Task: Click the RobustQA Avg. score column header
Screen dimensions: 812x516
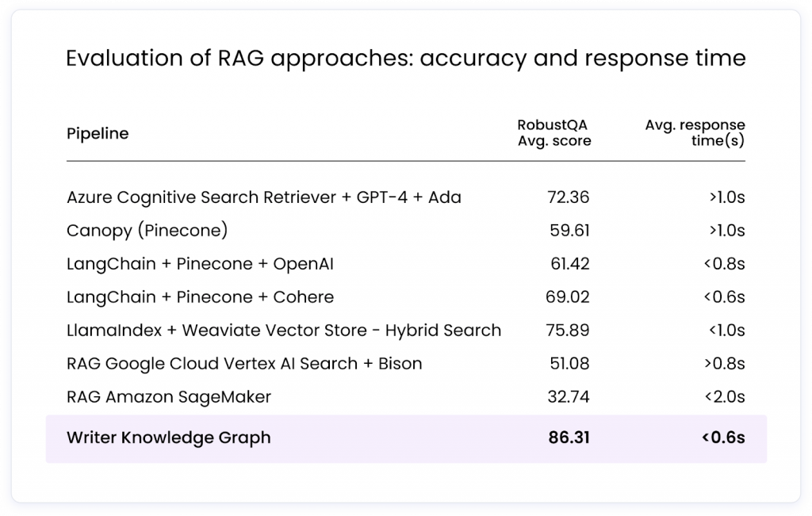Action: 553,133
